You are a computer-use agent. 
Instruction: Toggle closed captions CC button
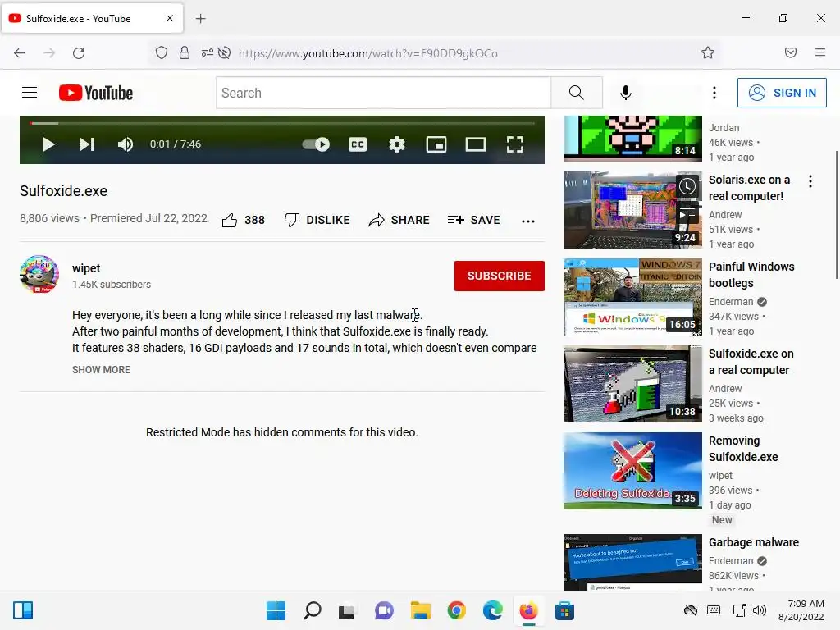point(358,144)
